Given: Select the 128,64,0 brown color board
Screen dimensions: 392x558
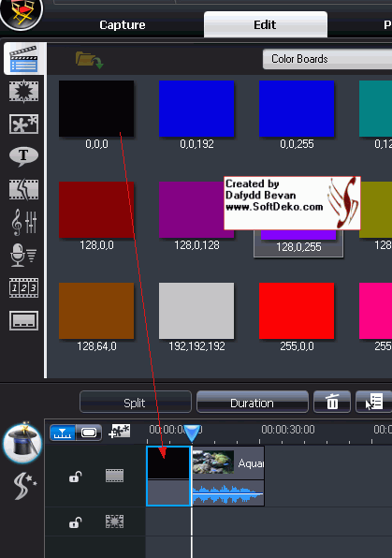Looking at the screenshot, I should [96, 311].
